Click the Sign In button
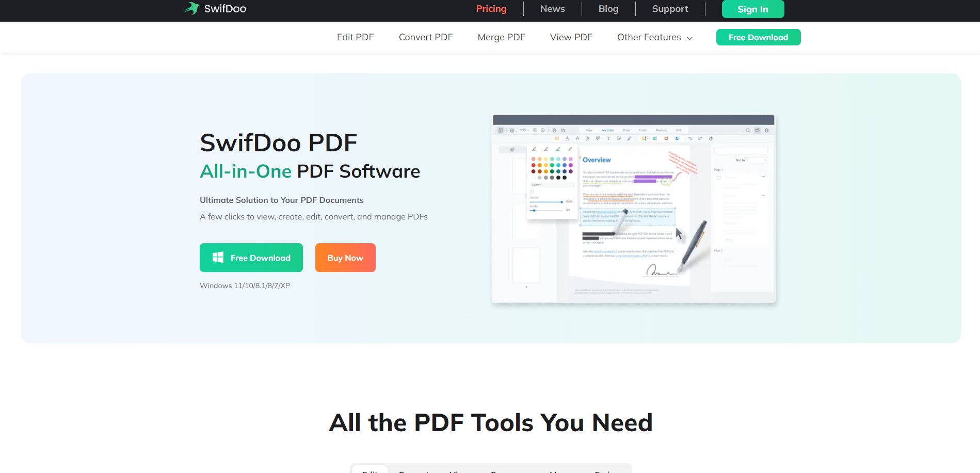 [x=753, y=9]
